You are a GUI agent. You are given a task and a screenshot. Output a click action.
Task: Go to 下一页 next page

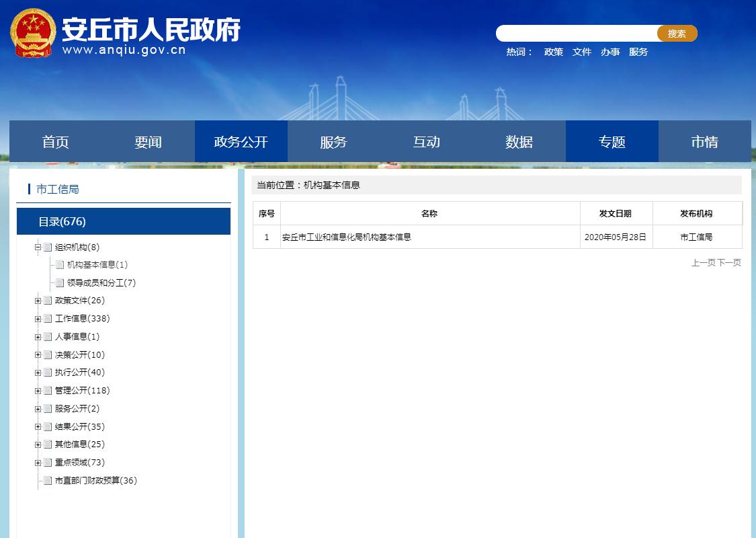pyautogui.click(x=729, y=262)
